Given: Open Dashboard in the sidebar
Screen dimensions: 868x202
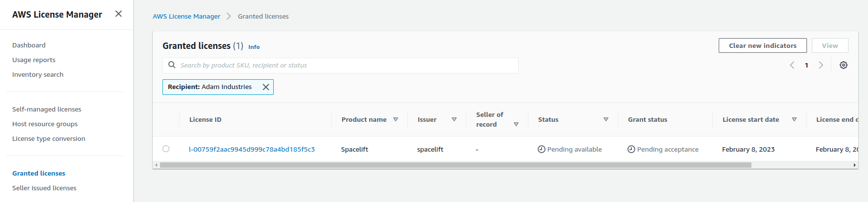Looking at the screenshot, I should pyautogui.click(x=29, y=45).
